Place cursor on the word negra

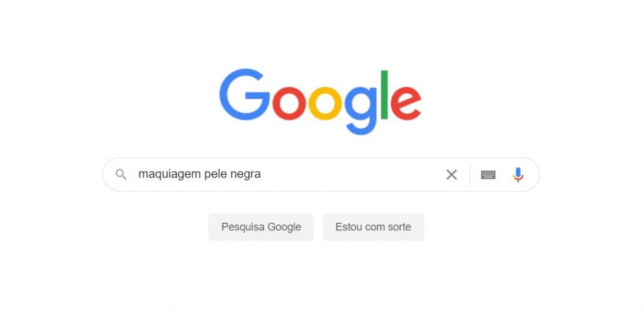click(x=244, y=174)
